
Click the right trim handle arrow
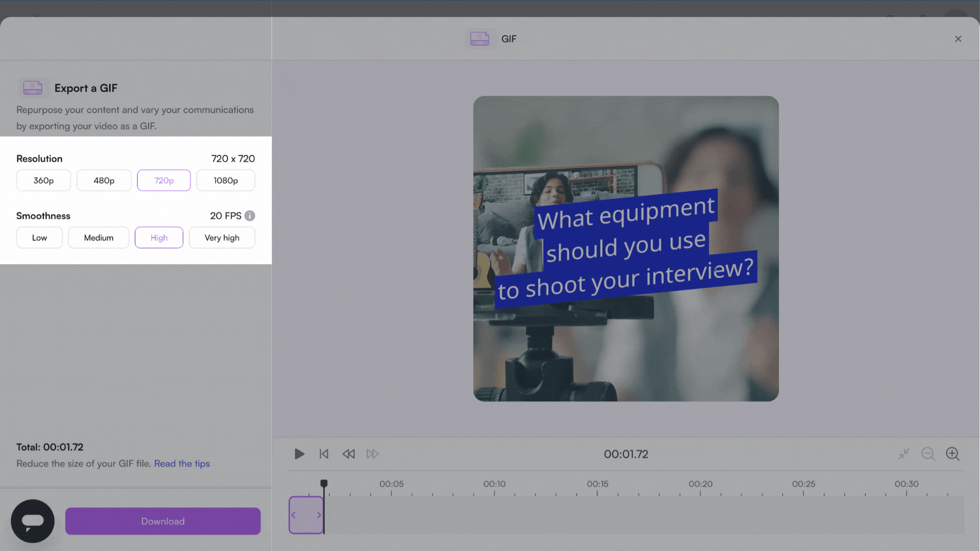coord(319,515)
